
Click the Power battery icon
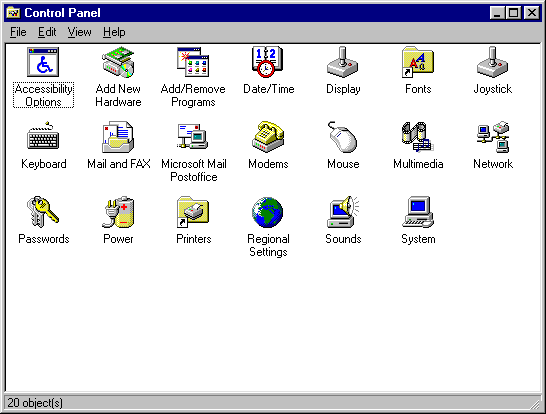tap(118, 212)
